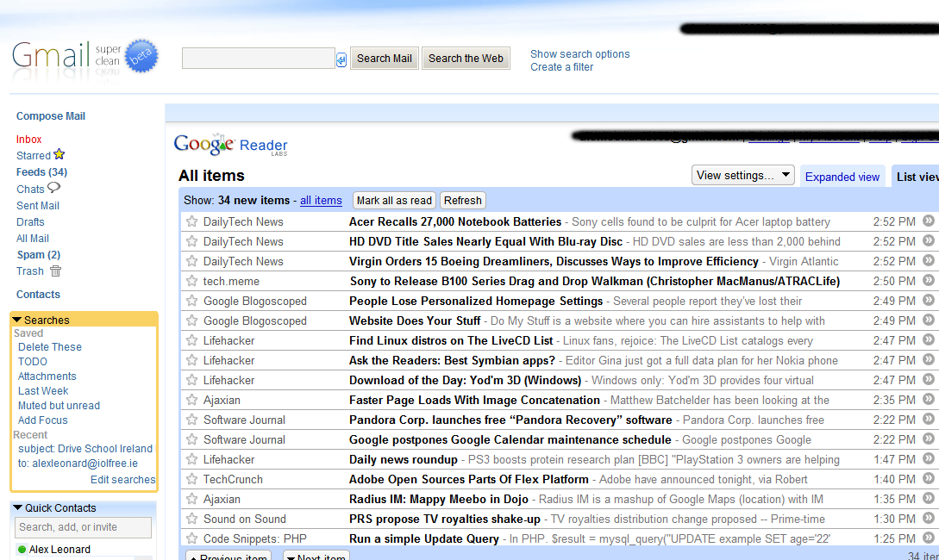Click the mail search input field
Viewport: 939px width, 560px height.
tap(258, 58)
